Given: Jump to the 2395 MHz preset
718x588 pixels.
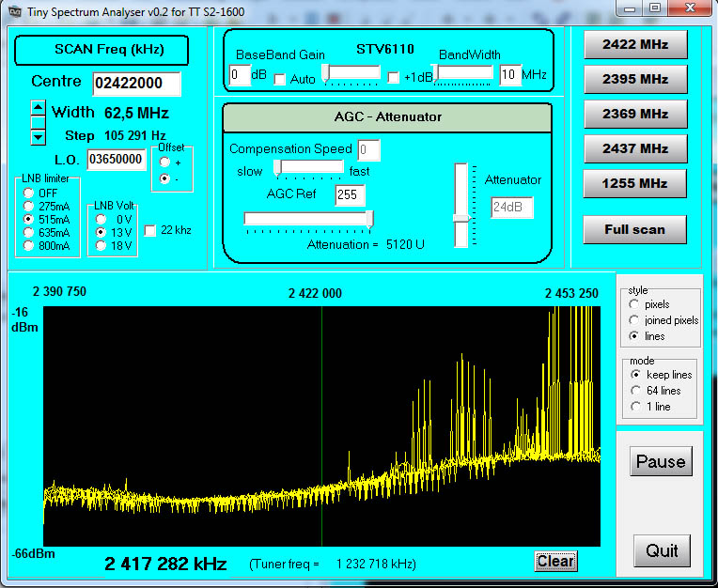Looking at the screenshot, I should click(x=635, y=80).
